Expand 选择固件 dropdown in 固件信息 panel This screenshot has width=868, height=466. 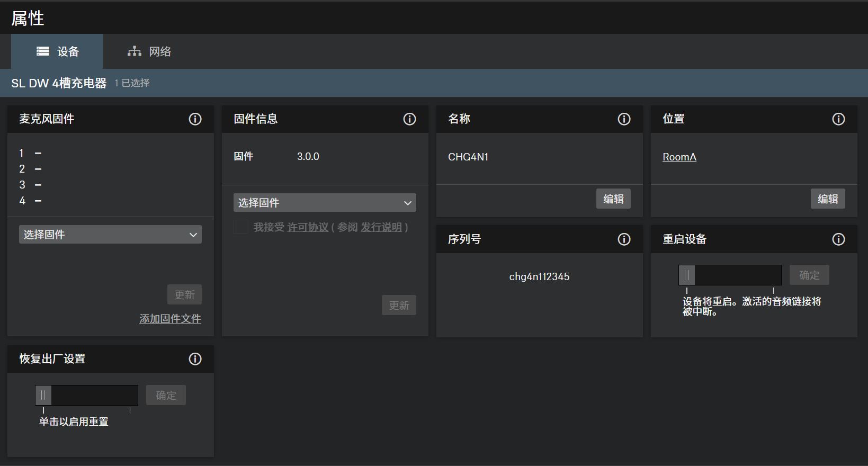coord(325,203)
